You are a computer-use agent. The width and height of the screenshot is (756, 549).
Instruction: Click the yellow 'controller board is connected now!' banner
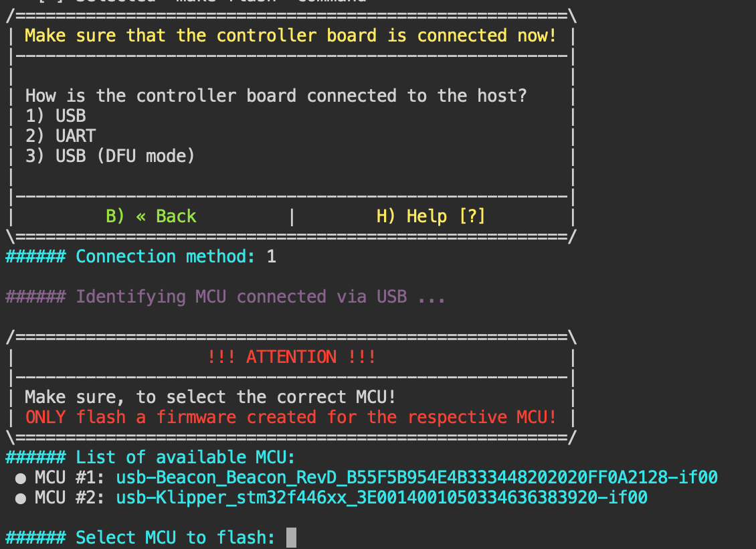tap(291, 35)
